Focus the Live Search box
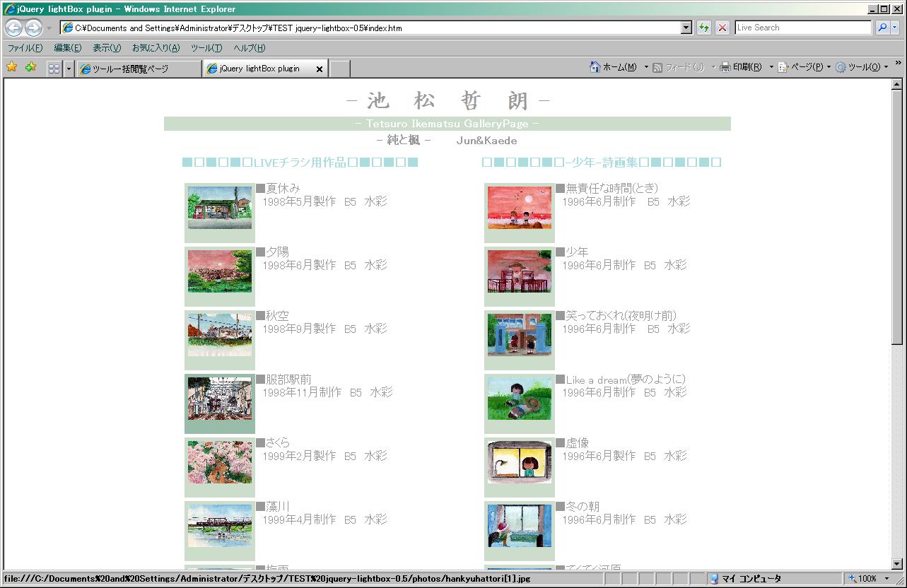This screenshot has width=907, height=588. [x=803, y=28]
